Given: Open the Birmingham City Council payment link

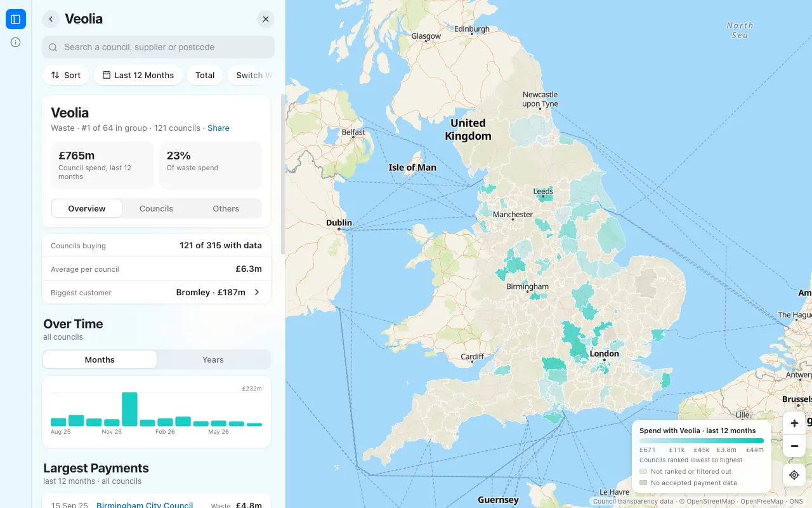Looking at the screenshot, I should click(145, 505).
